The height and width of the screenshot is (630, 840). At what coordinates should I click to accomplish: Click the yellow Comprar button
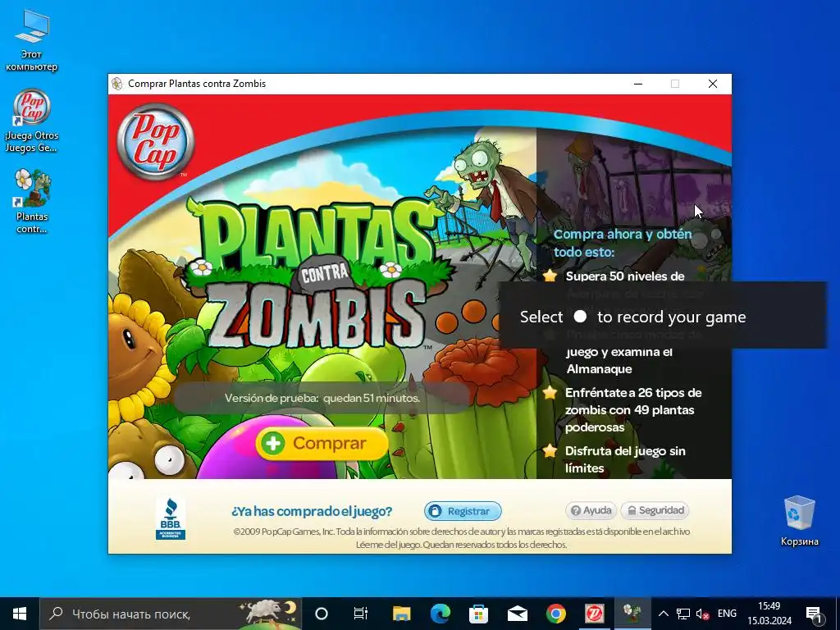pos(322,443)
